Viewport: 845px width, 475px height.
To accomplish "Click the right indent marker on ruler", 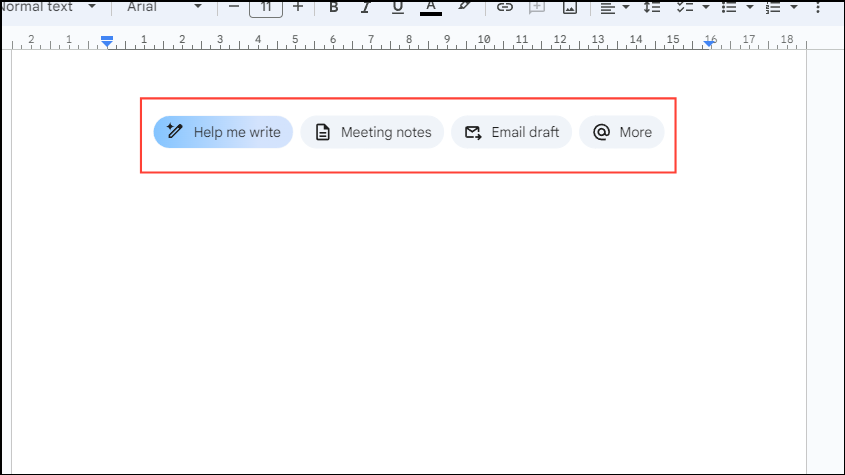I will coord(709,44).
